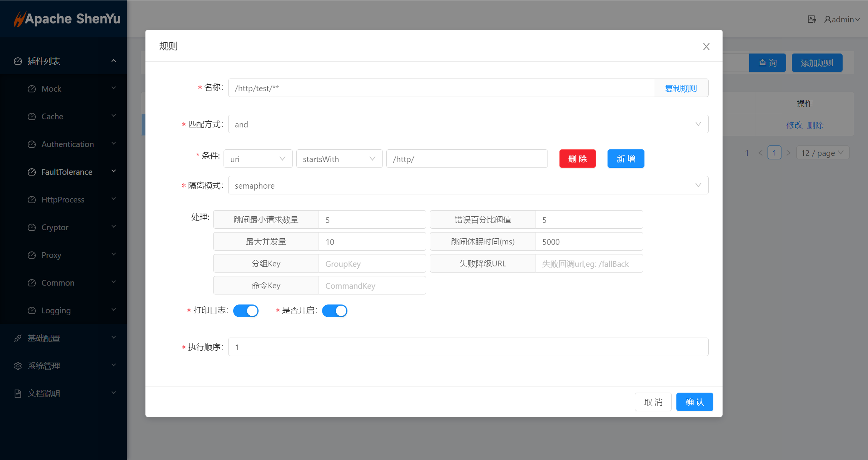Toggle the 打印日志 switch off
868x460 pixels.
click(x=246, y=311)
